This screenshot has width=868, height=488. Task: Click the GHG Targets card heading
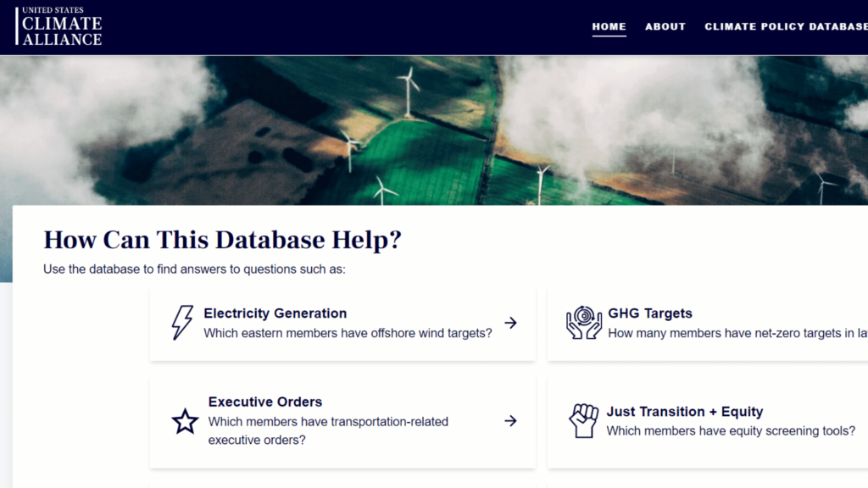650,313
